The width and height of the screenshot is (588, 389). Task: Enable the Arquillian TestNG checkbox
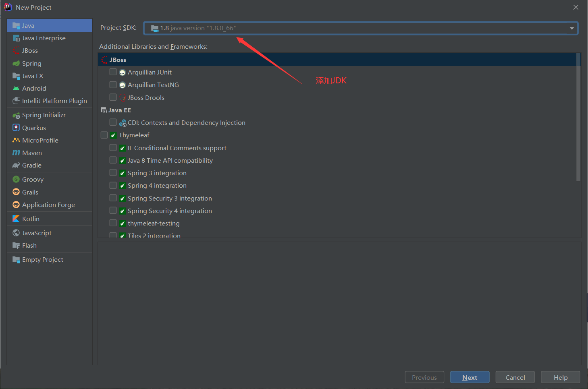click(113, 85)
